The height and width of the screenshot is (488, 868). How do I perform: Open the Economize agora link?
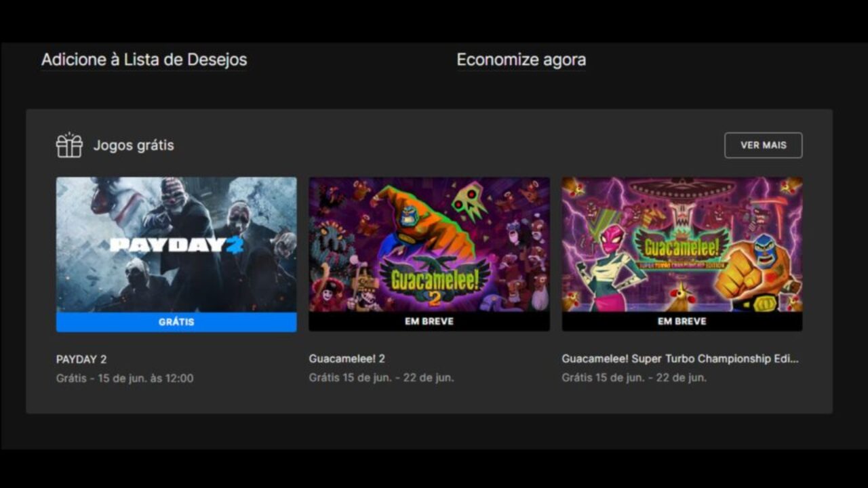tap(521, 60)
